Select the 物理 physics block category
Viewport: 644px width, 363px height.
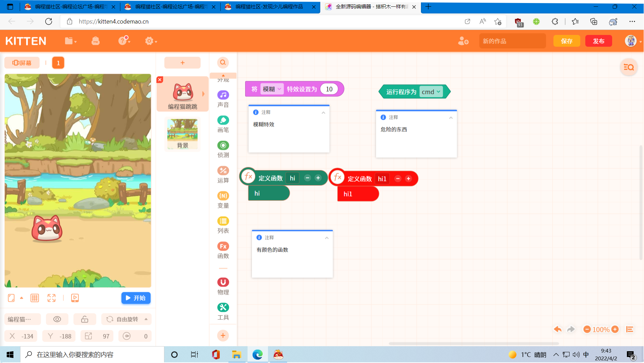223,286
